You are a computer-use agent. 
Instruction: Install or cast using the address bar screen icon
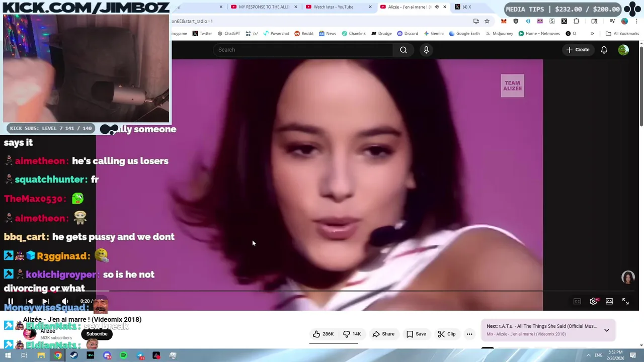click(x=476, y=21)
